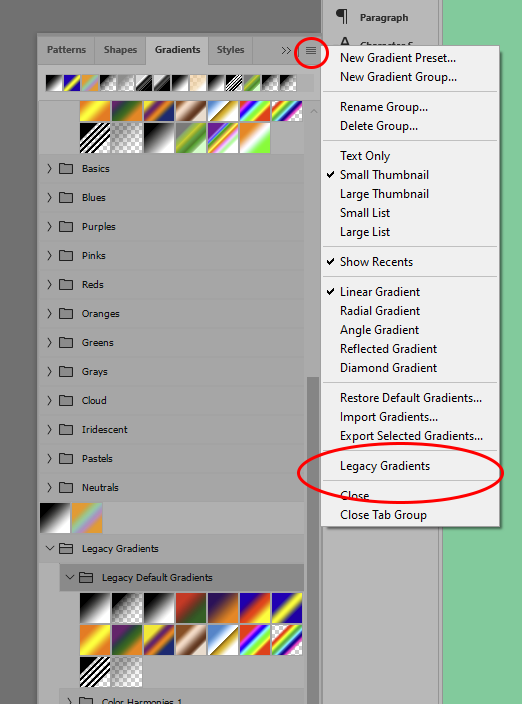Switch to the Shapes tab

[120, 49]
